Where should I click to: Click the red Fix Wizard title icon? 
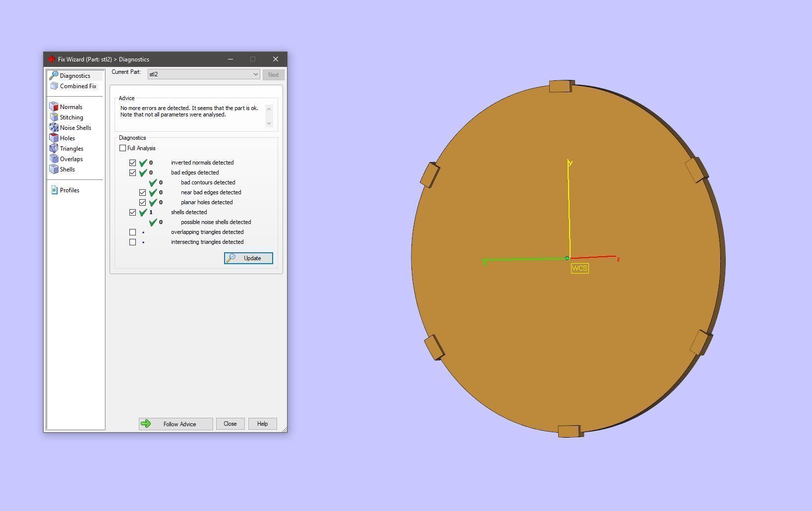click(51, 59)
